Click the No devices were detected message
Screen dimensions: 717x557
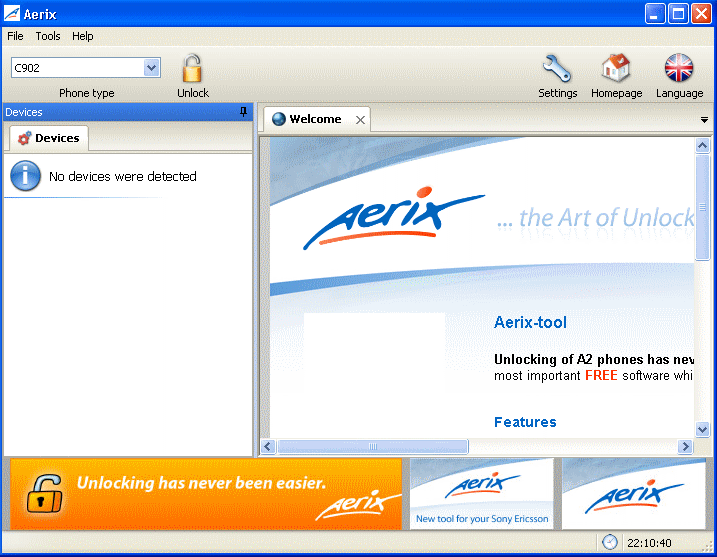(x=123, y=177)
